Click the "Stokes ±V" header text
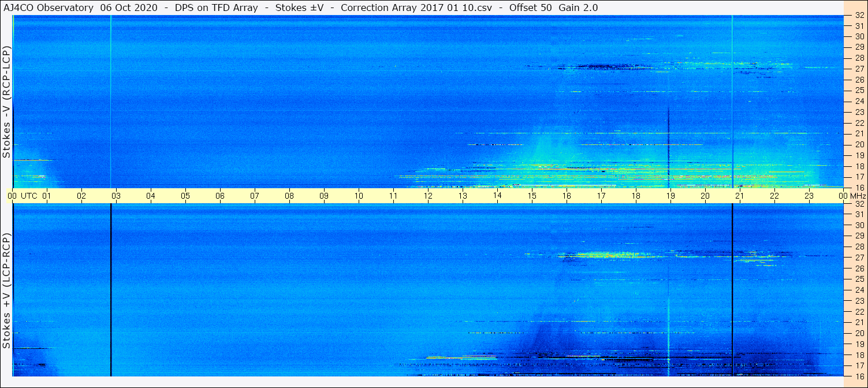Image resolution: width=868 pixels, height=388 pixels. pos(300,8)
